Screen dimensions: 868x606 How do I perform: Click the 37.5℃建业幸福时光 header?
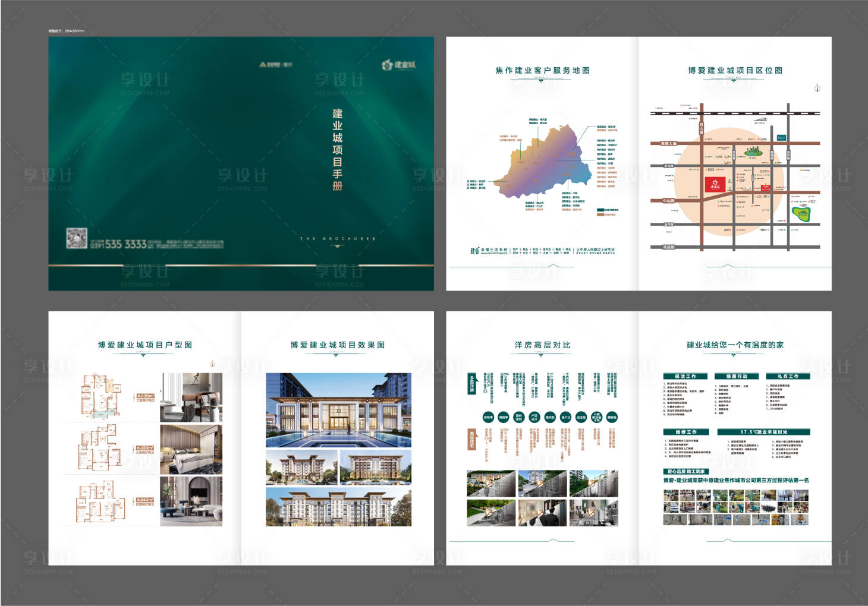(x=763, y=432)
